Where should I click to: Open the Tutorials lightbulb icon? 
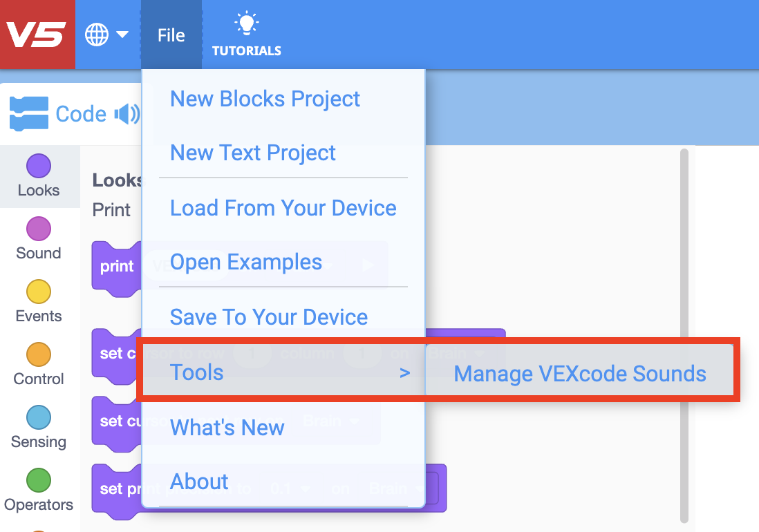[245, 24]
